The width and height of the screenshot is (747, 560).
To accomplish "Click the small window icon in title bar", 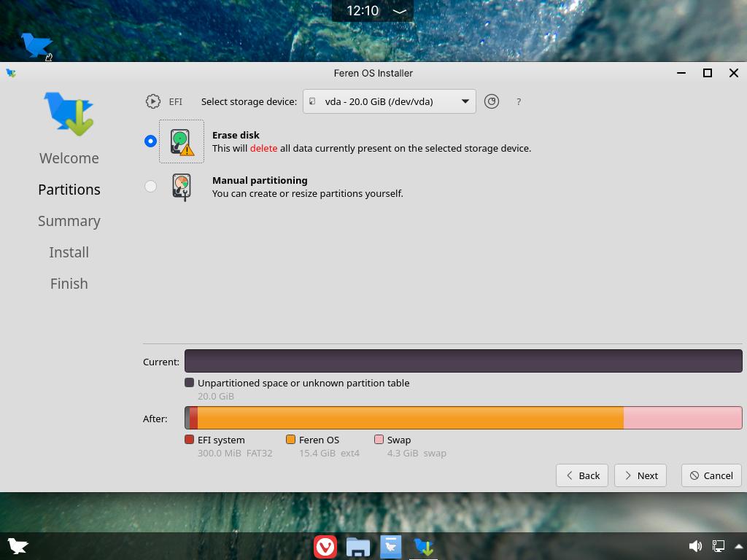I will [10, 73].
